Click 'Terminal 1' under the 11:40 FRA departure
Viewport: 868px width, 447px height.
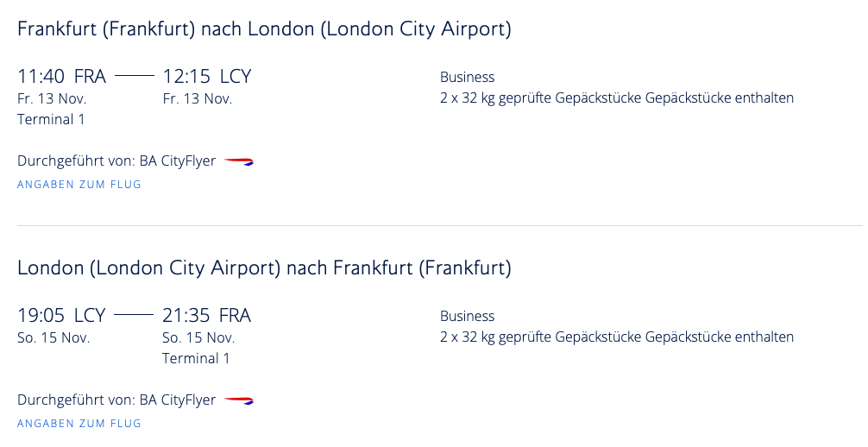pos(51,120)
